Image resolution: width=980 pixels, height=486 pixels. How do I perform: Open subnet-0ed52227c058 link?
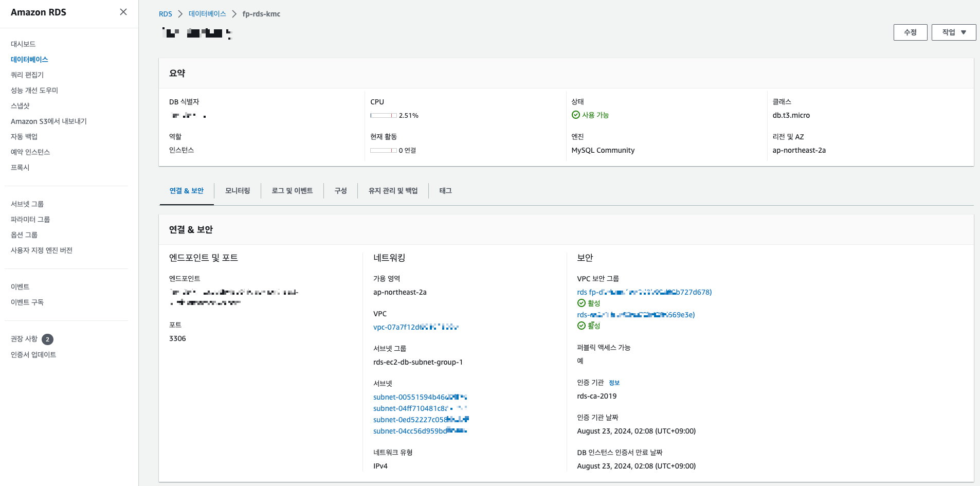(x=421, y=420)
